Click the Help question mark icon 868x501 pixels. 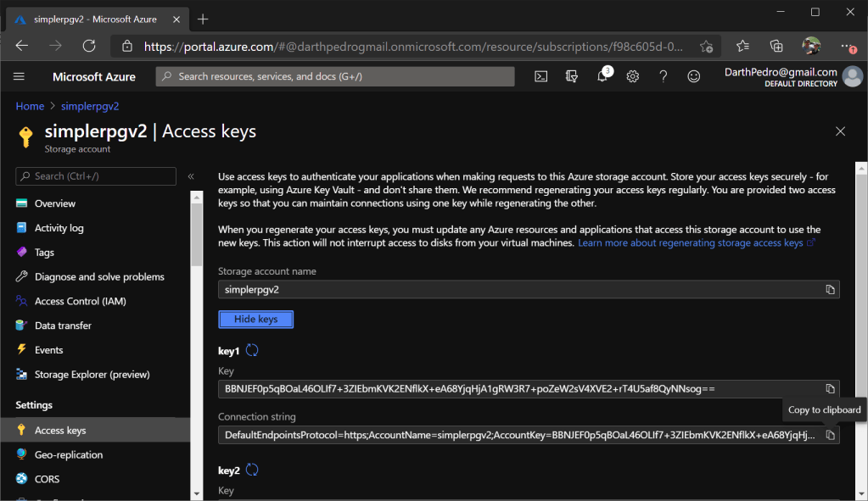pyautogui.click(x=663, y=76)
